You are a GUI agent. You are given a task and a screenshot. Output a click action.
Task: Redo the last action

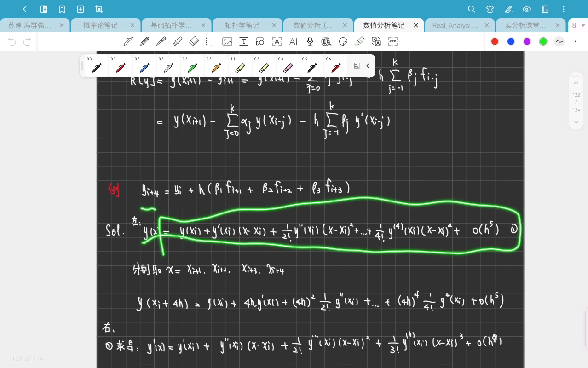(x=27, y=42)
